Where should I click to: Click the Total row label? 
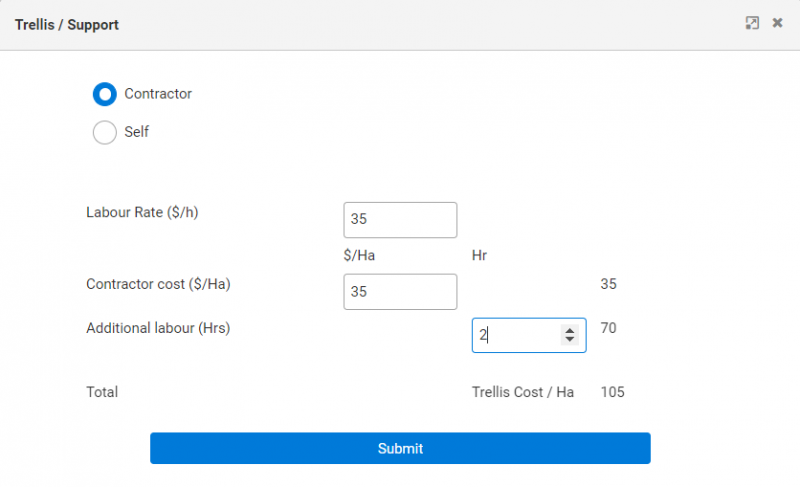pos(102,392)
